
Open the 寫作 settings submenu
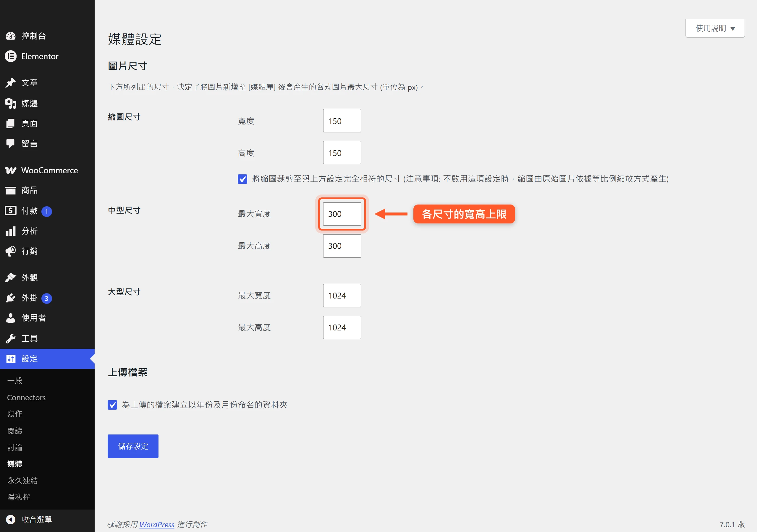[x=15, y=414]
